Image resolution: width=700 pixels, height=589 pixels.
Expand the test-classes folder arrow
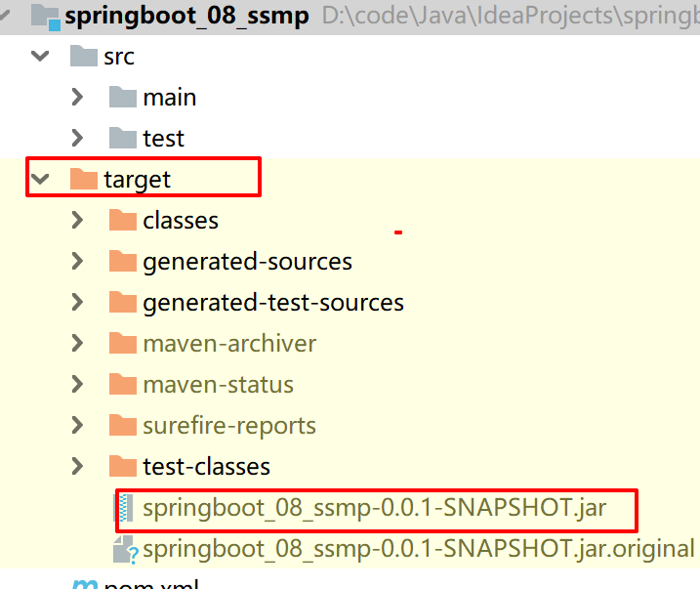point(78,467)
